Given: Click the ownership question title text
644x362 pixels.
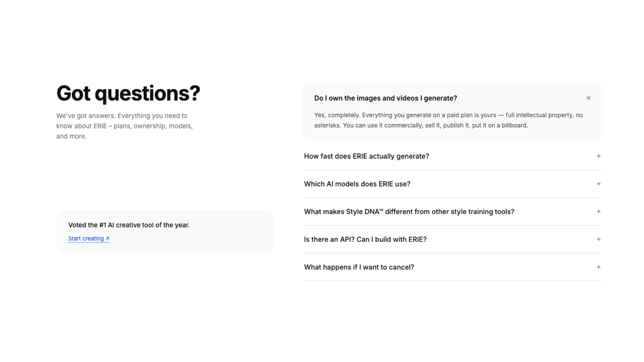Looking at the screenshot, I should (x=386, y=98).
